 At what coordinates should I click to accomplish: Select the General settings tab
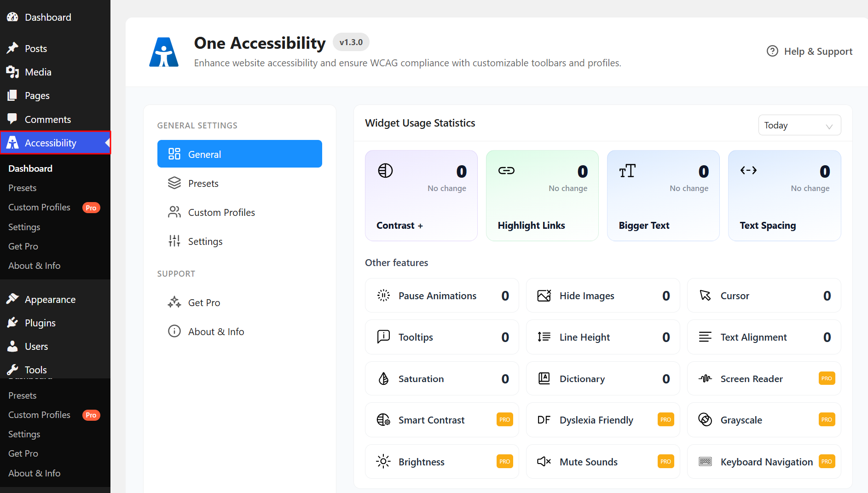coord(240,154)
